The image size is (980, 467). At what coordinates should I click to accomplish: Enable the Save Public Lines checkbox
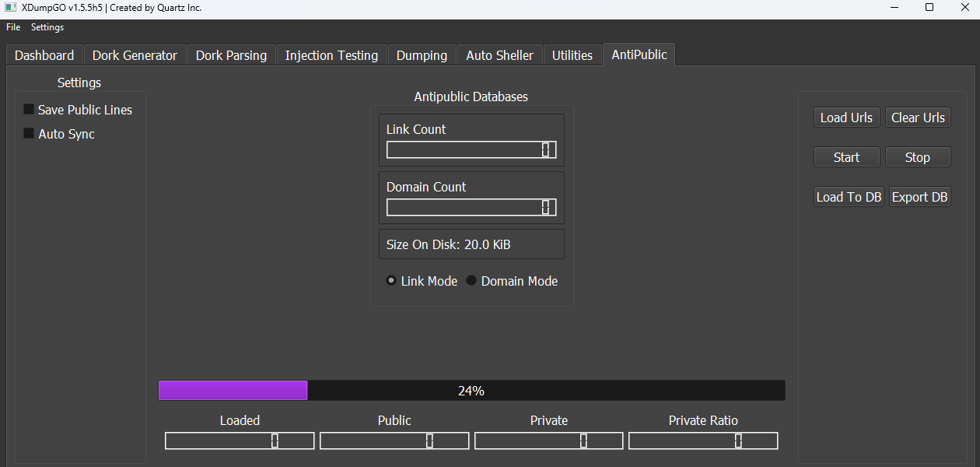29,110
